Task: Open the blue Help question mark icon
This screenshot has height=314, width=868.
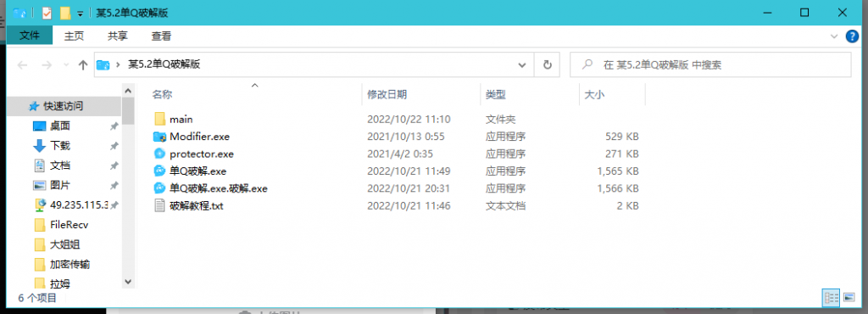Action: coord(852,36)
